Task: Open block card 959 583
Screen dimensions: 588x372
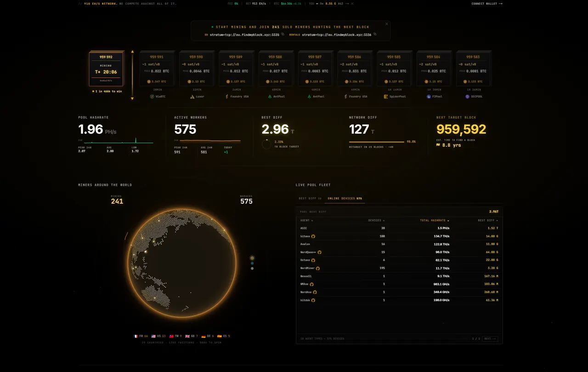Action: pyautogui.click(x=473, y=69)
